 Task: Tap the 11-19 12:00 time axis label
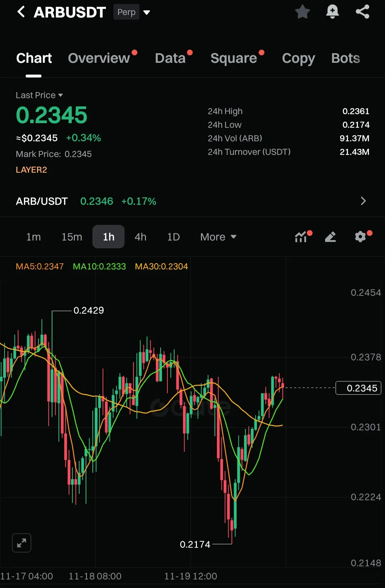point(191,576)
